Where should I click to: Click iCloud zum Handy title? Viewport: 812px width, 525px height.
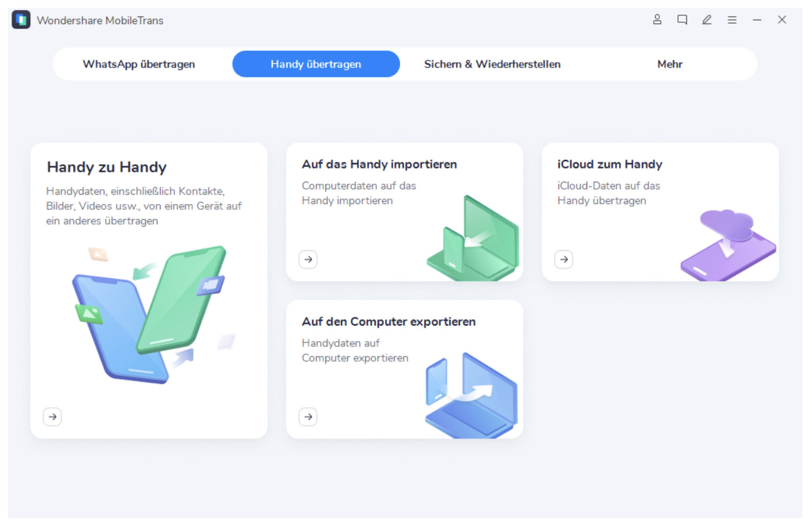[x=610, y=164]
